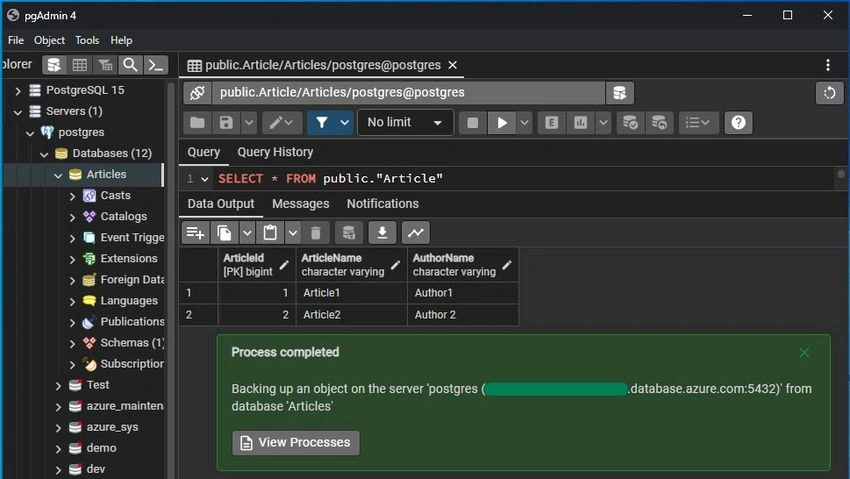This screenshot has height=479, width=850.
Task: Click the Copy icon in data output toolbar
Action: click(x=224, y=233)
